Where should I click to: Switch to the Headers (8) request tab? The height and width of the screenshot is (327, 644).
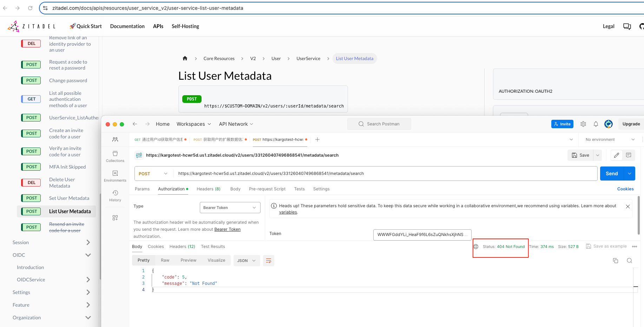click(x=209, y=189)
